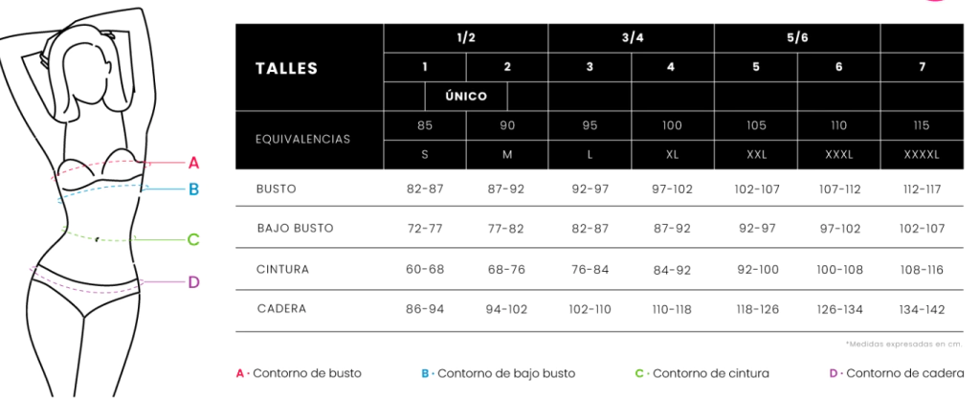Select the 5/6 size group header
Viewport: 980px width, 401px height.
[x=797, y=36]
